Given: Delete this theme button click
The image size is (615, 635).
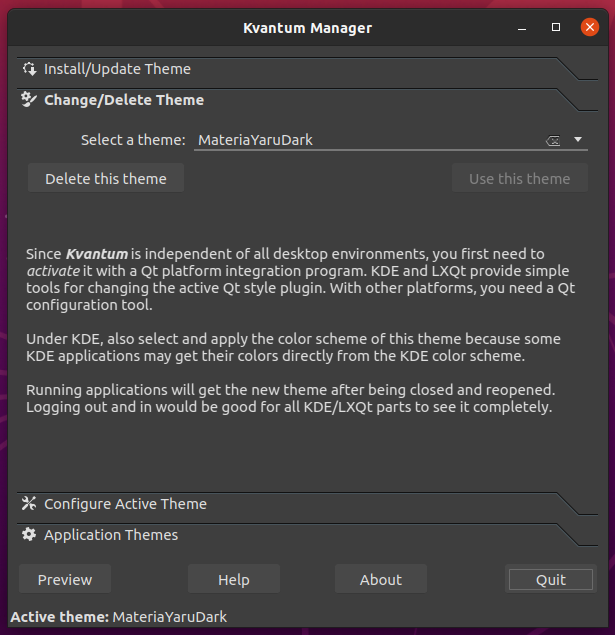Looking at the screenshot, I should pos(106,178).
